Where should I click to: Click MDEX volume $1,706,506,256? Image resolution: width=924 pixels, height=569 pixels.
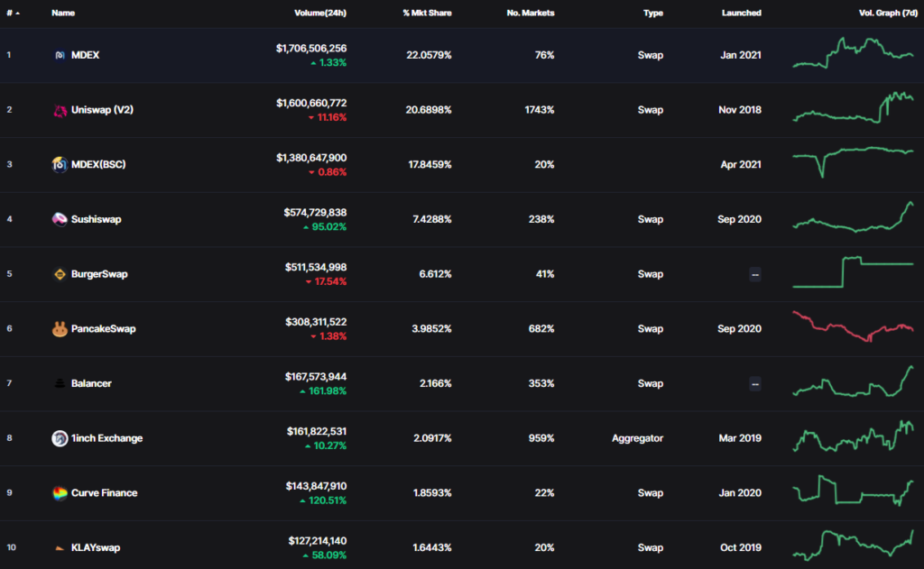point(311,49)
